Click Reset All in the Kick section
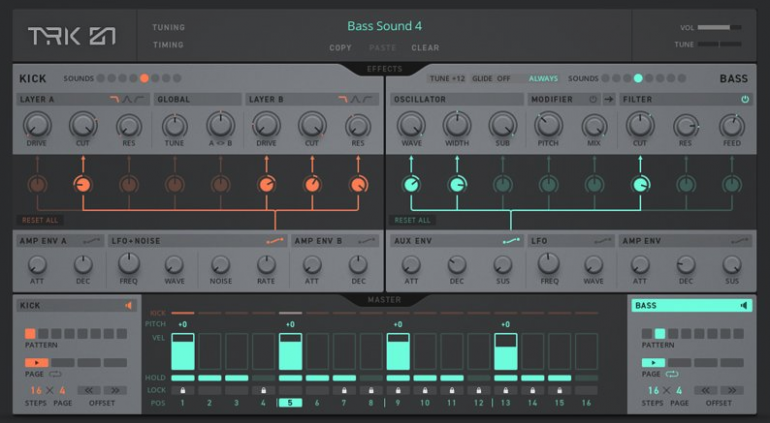This screenshot has height=423, width=770. tap(38, 219)
